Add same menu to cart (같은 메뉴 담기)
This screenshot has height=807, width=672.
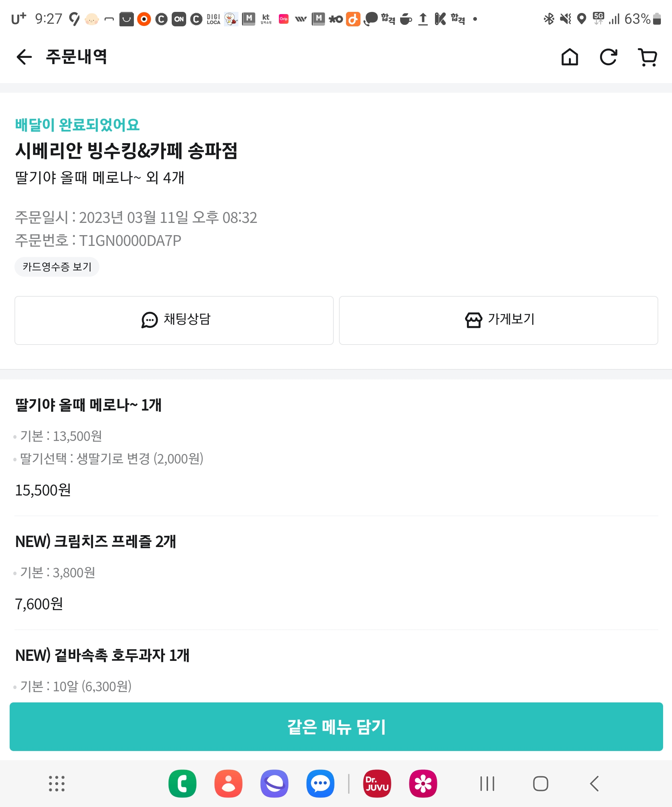pyautogui.click(x=336, y=727)
